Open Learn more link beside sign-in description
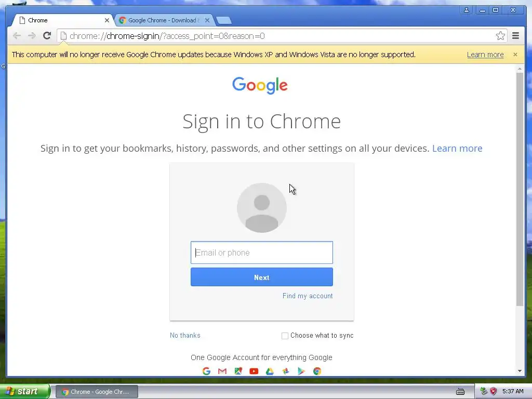The image size is (532, 399). (457, 148)
